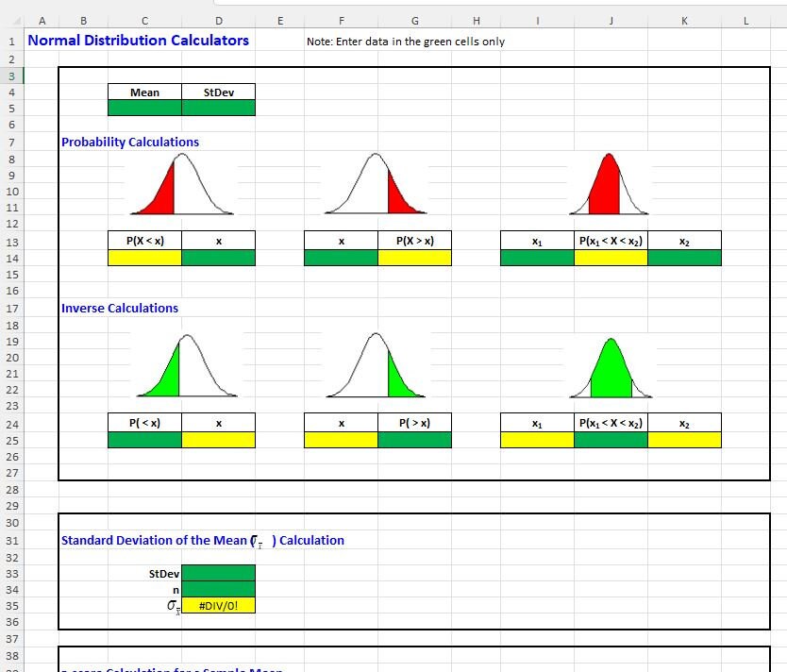Click the green StDev input cell
The image size is (787, 672).
tap(219, 108)
